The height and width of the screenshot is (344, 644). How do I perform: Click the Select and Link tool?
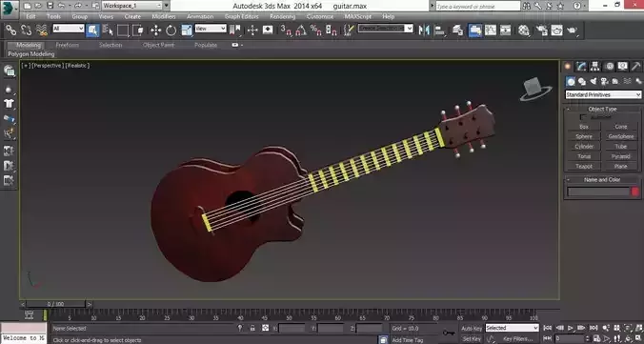(x=10, y=30)
